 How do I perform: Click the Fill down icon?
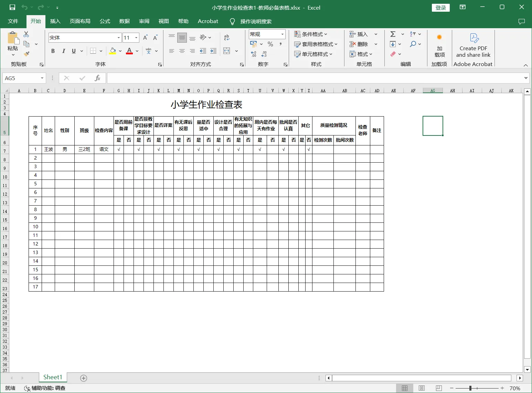click(393, 44)
